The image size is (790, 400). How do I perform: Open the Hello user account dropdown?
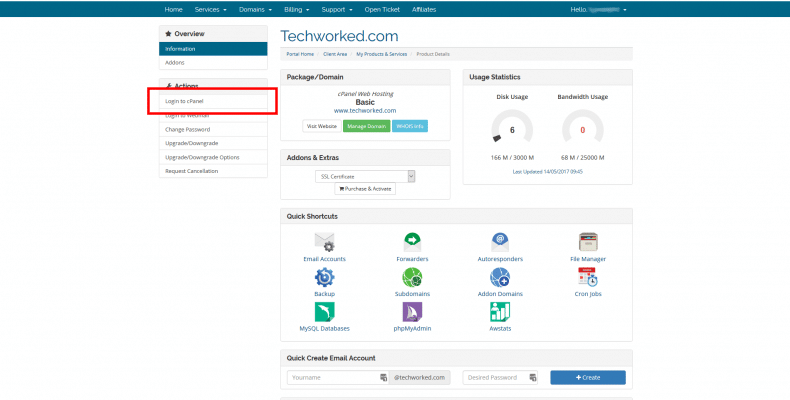tap(599, 10)
